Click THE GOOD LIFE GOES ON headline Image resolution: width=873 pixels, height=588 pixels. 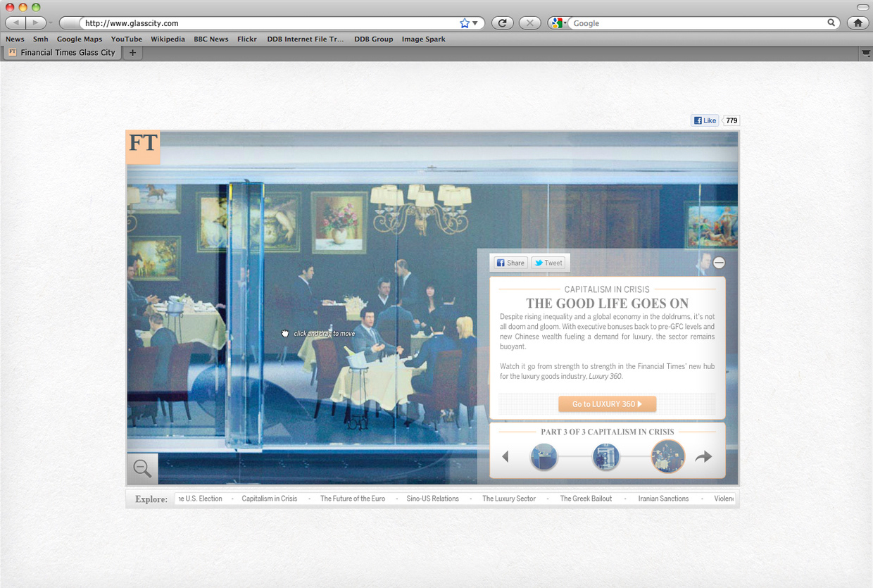point(608,304)
